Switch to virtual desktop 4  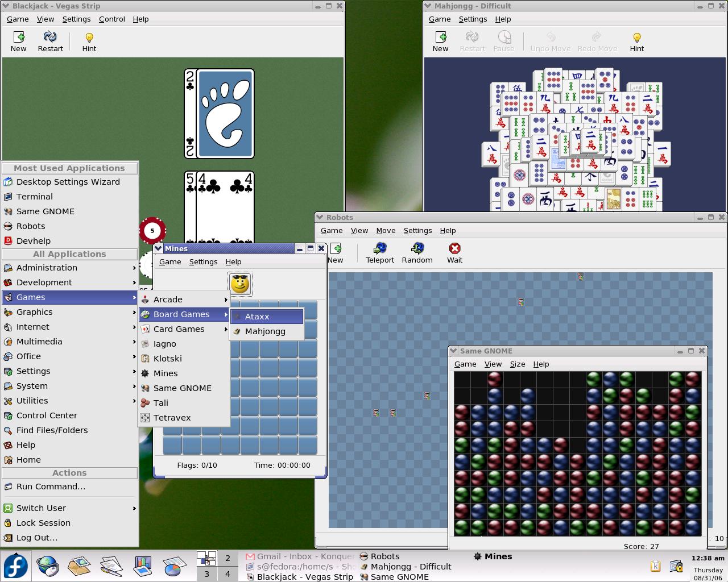(227, 573)
